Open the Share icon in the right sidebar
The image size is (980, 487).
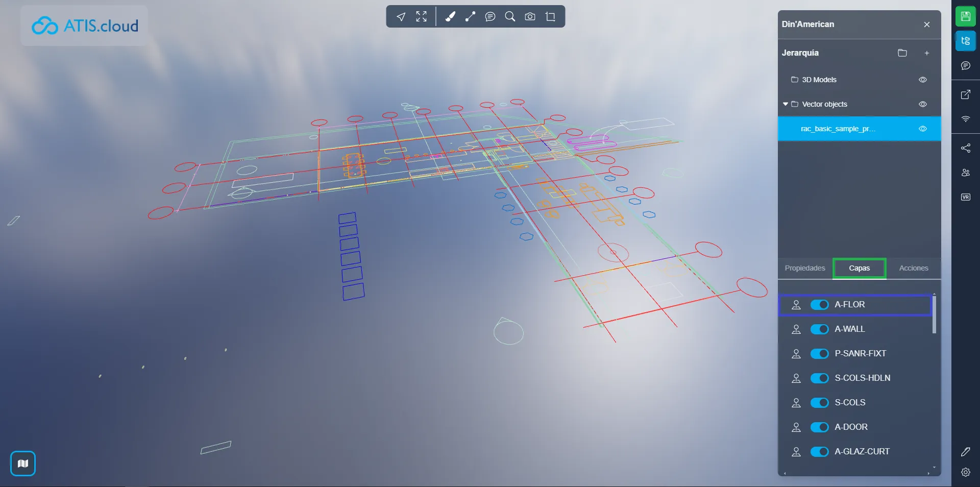point(966,148)
